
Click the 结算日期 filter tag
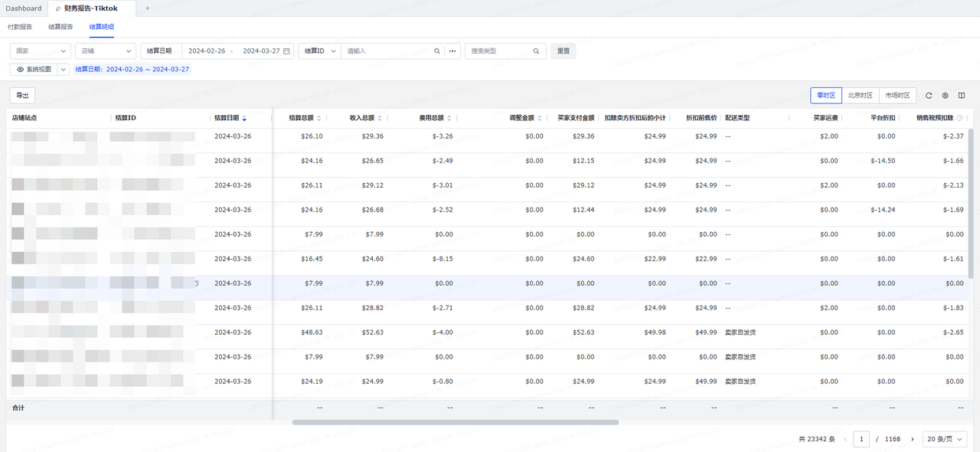click(x=132, y=69)
